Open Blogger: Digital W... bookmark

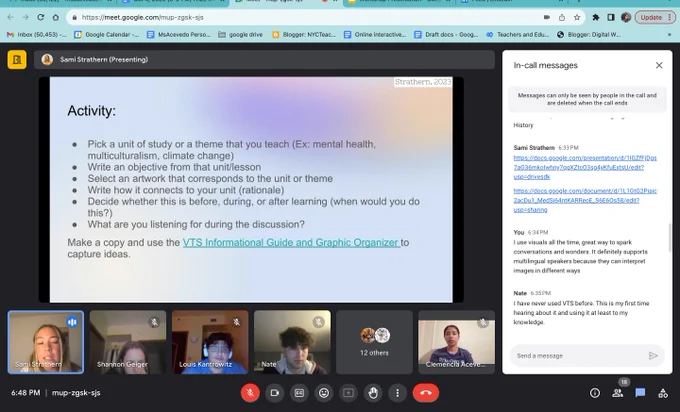click(589, 35)
